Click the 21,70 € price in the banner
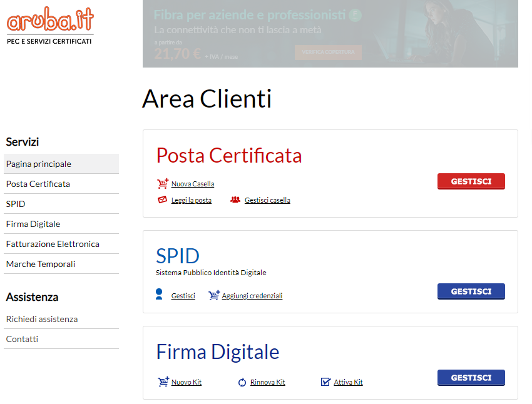 (178, 54)
